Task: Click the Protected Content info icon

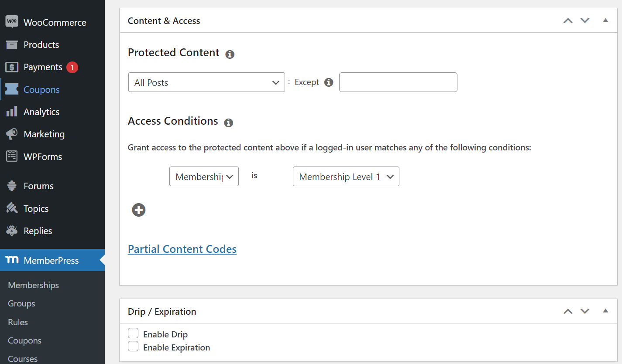Action: tap(230, 54)
